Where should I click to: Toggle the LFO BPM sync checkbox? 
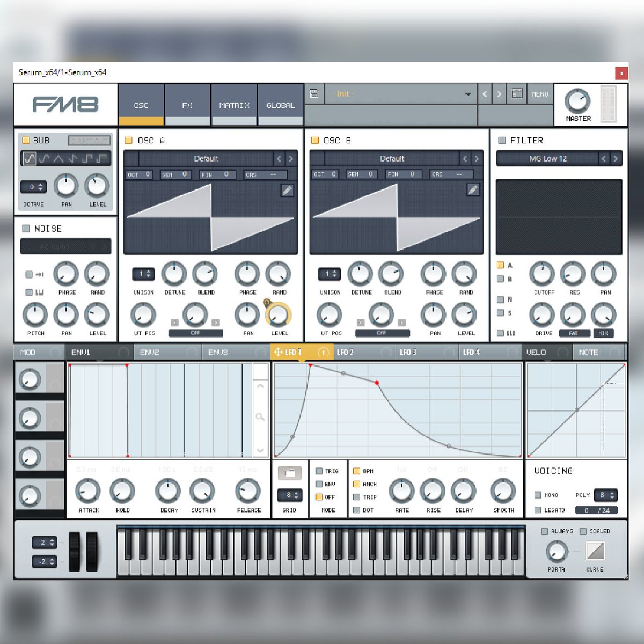click(x=356, y=471)
